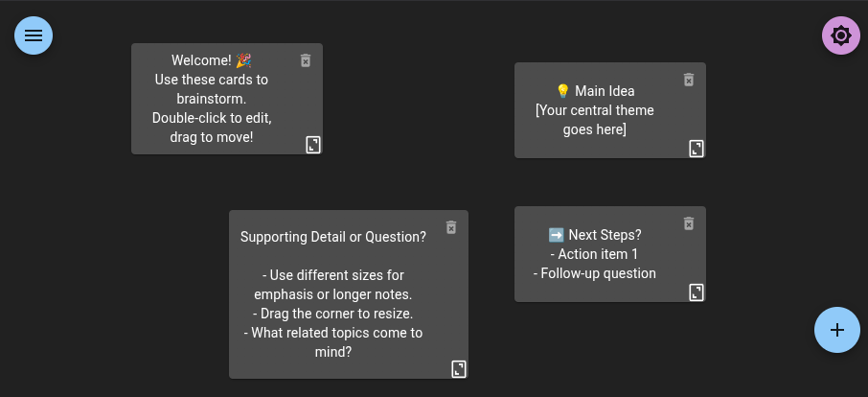Click the 'Action item 1' line
The width and height of the screenshot is (868, 397).
point(594,254)
